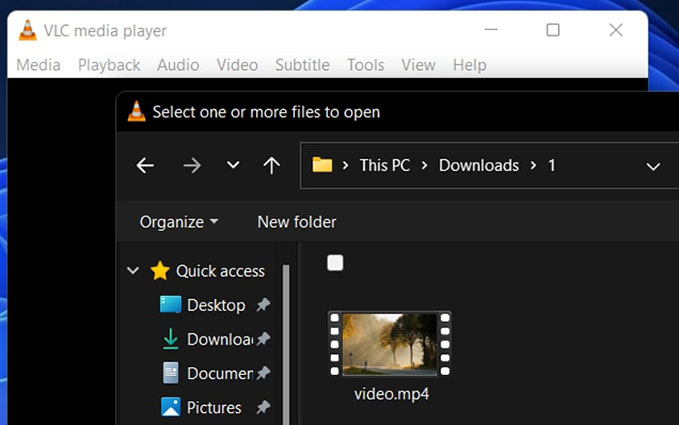The height and width of the screenshot is (425, 679).
Task: Open the View menu in VLC
Action: 418,65
